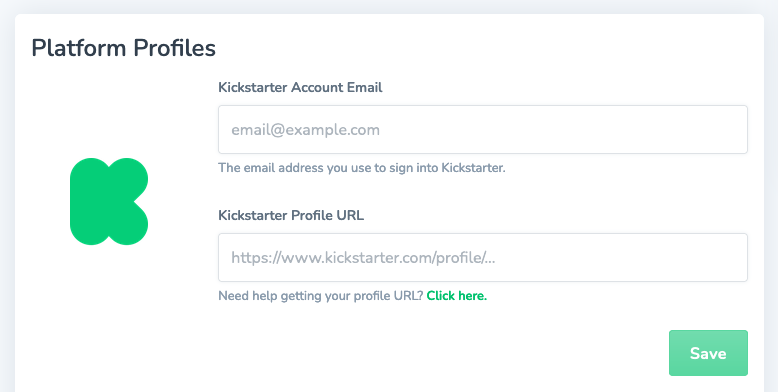Viewport: 778px width, 392px height.
Task: Click the 'Kickstarter Profile URL' label
Action: (x=291, y=215)
